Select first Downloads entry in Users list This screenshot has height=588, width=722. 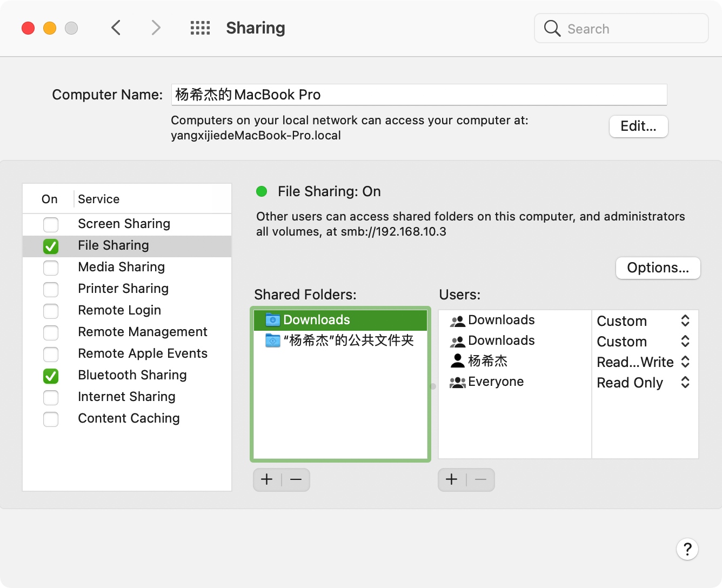point(515,320)
